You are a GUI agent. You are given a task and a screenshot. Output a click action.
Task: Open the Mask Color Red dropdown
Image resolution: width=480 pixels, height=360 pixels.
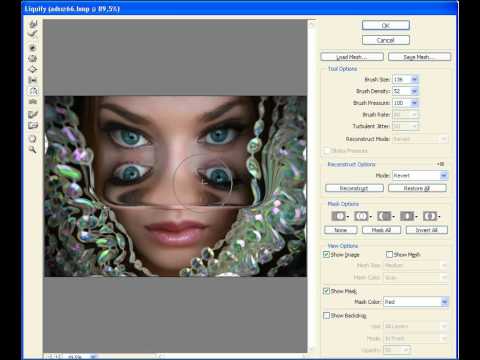[444, 302]
